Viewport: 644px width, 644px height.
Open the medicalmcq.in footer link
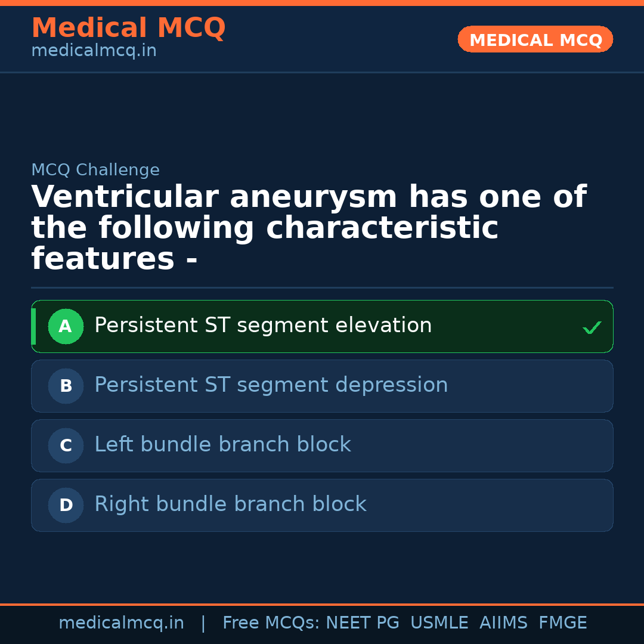pos(122,623)
